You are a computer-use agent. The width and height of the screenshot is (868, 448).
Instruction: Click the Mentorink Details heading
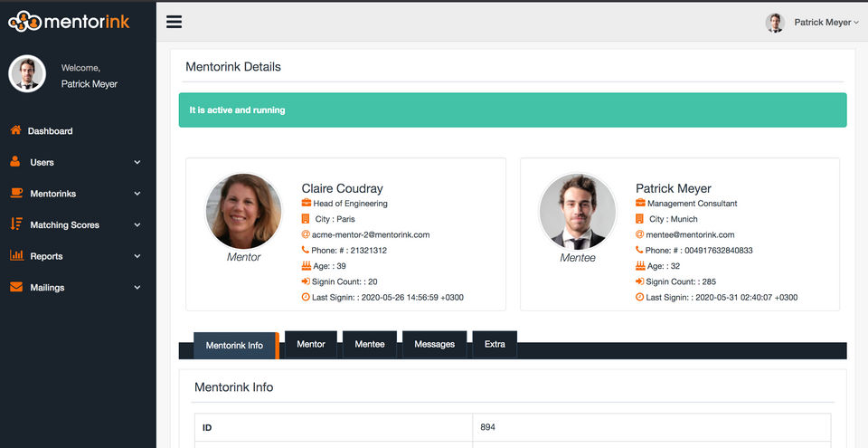point(233,67)
